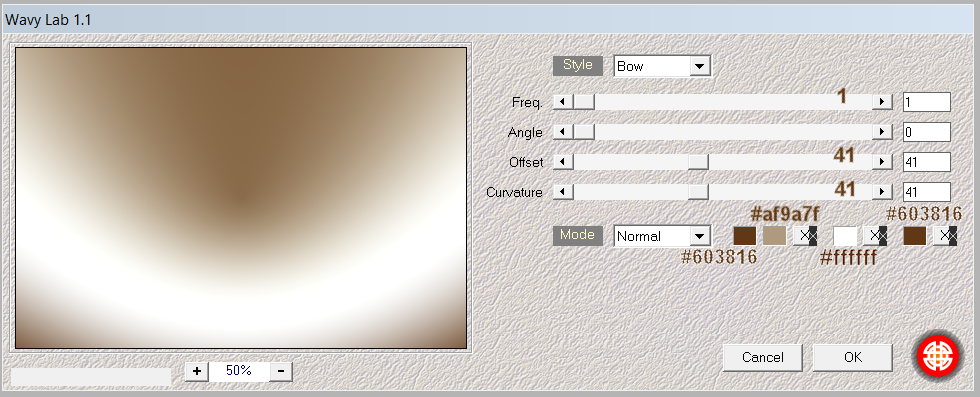Toggle last X button in color row

click(945, 236)
